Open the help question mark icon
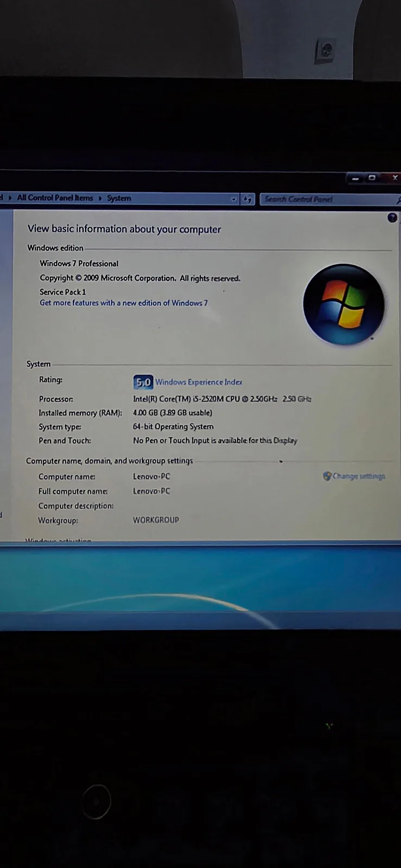The width and height of the screenshot is (401, 868). click(x=392, y=218)
